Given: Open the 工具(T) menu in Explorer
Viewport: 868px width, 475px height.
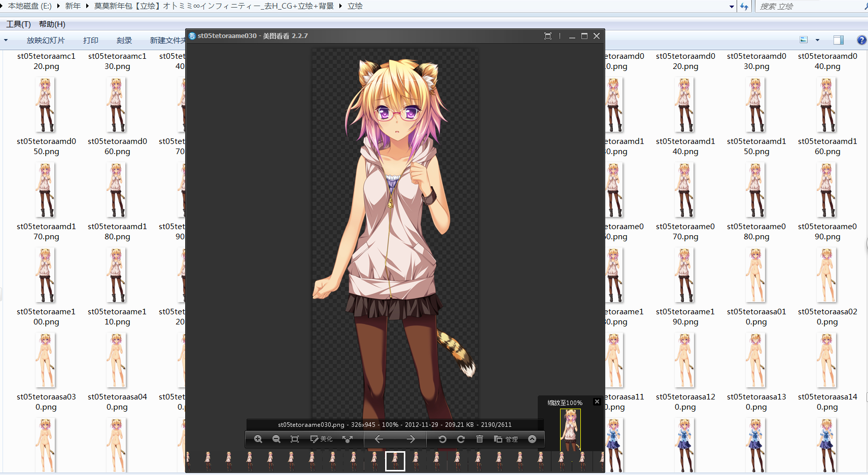Looking at the screenshot, I should [x=18, y=24].
